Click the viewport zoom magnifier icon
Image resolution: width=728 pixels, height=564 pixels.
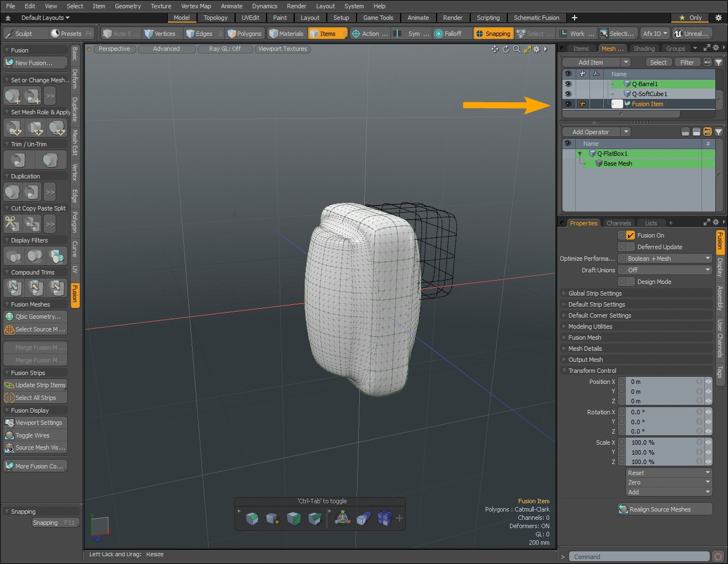click(517, 49)
